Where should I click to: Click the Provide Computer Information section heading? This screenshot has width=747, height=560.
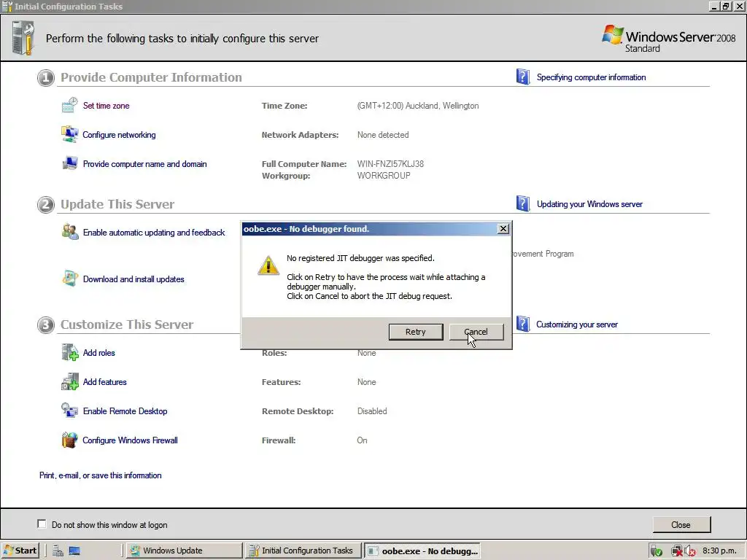coord(151,77)
